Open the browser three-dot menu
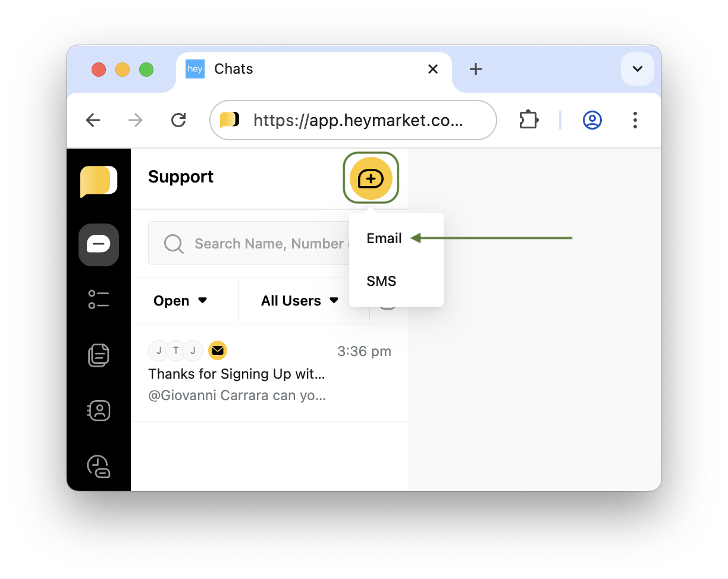This screenshot has height=579, width=728. click(x=635, y=120)
